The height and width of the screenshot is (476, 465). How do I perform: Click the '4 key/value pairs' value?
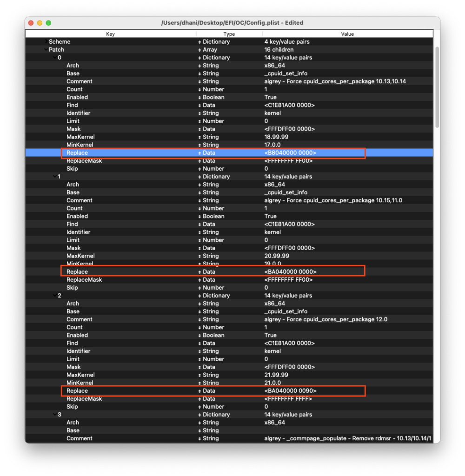click(287, 41)
